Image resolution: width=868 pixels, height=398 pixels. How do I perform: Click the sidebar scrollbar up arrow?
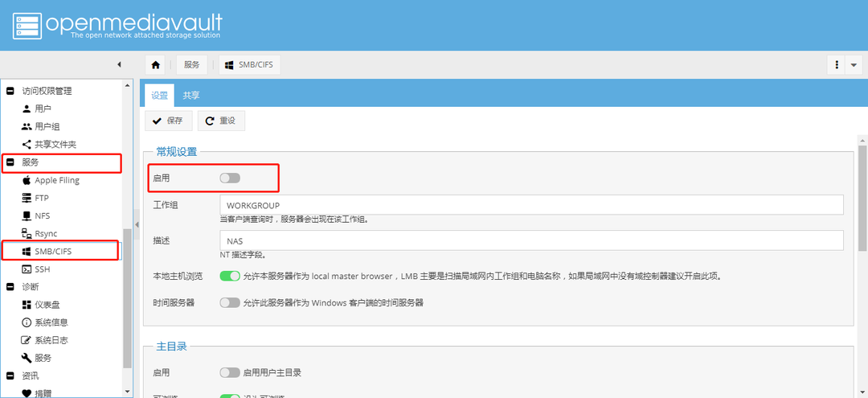[128, 85]
